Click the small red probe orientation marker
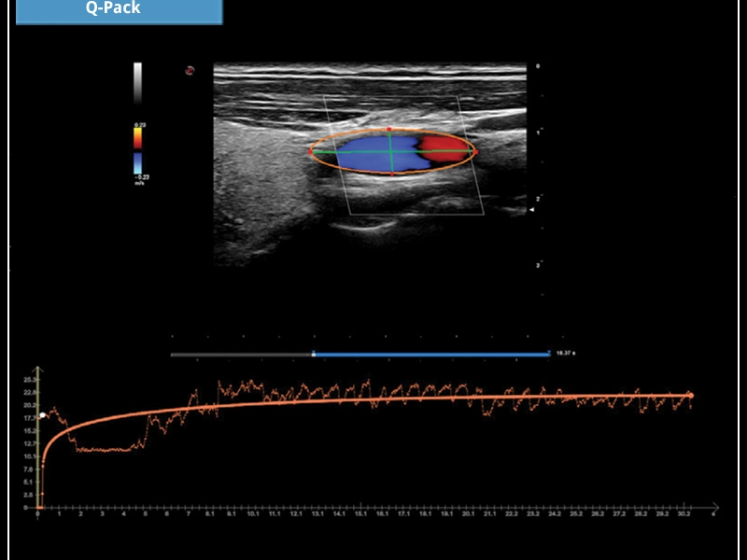The width and height of the screenshot is (747, 560). 190,70
